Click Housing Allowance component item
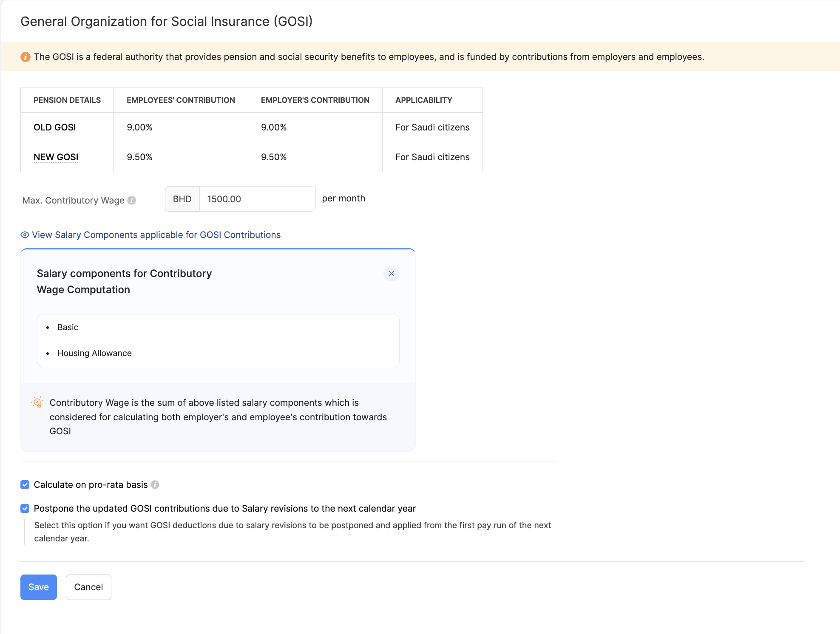The image size is (840, 634). (94, 353)
